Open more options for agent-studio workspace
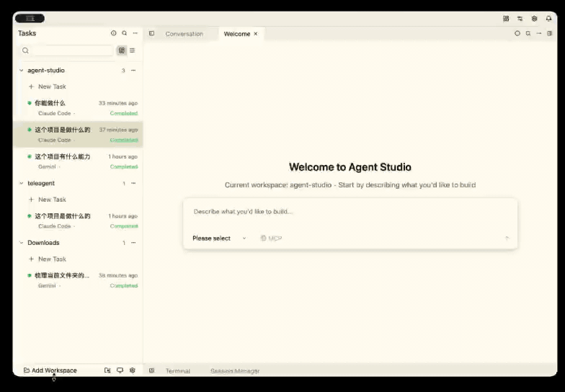Viewport: 565px width, 392px height. coord(133,71)
